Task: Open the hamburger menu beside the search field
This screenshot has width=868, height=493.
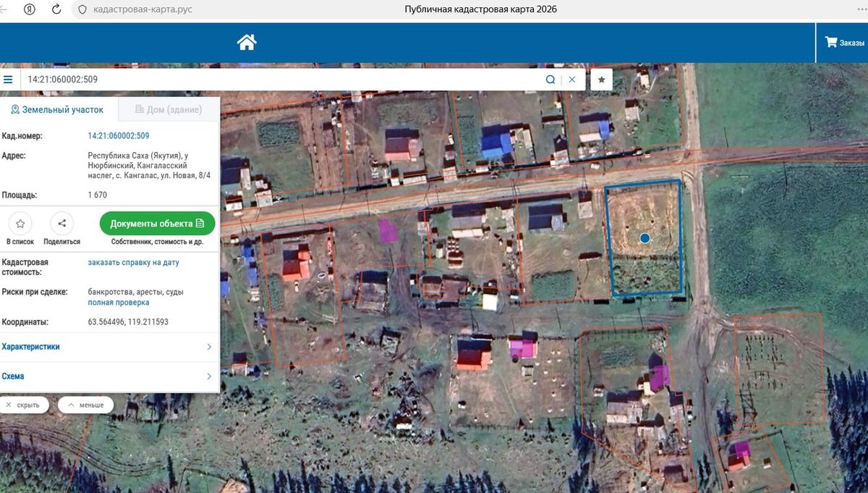Action: (8, 80)
